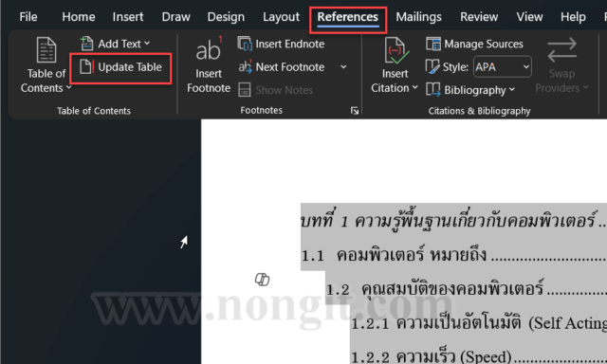Screen dimensions: 607x364
Task: Click the Swap Providers arrows icon
Action: click(x=561, y=50)
